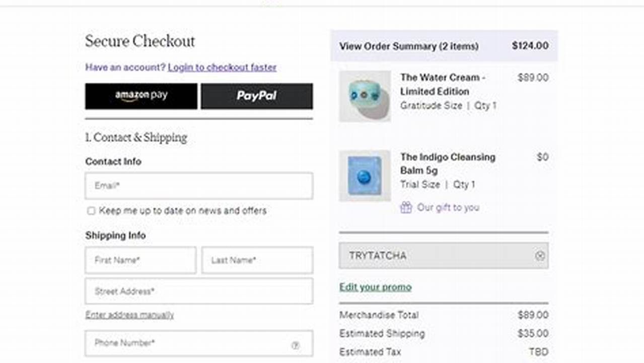Image resolution: width=644 pixels, height=363 pixels.
Task: Click the Street Address field
Action: click(198, 291)
